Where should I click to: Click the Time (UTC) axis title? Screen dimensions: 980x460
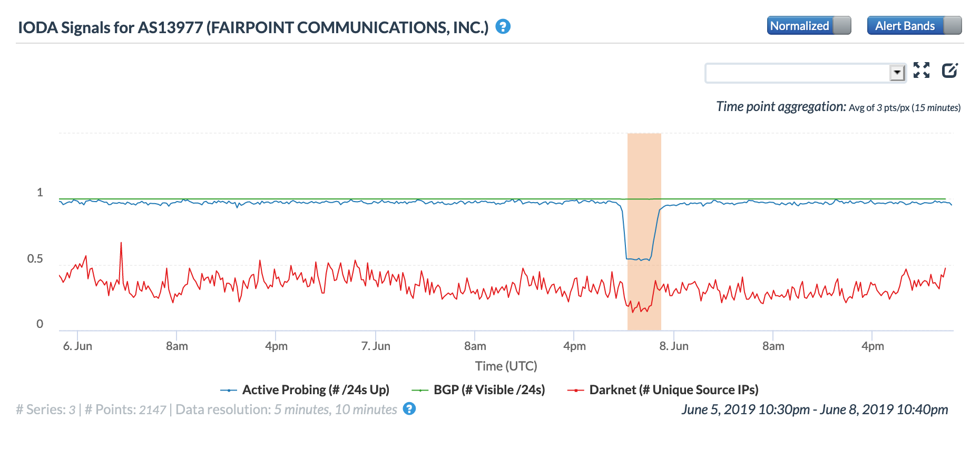[506, 366]
